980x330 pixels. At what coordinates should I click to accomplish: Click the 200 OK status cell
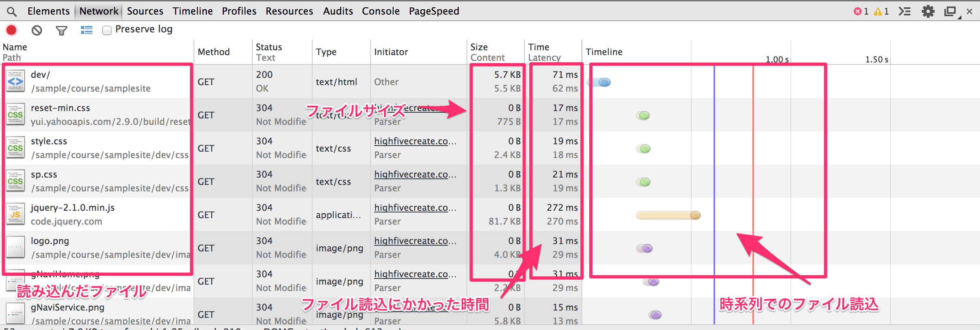tap(282, 81)
